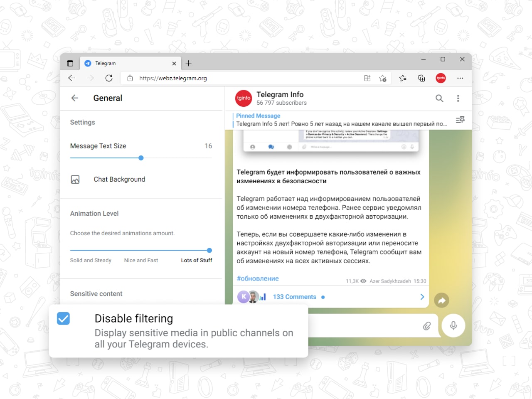Click commenter avatars beside 133 Comments
Image resolution: width=532 pixels, height=399 pixels.
coord(251,297)
